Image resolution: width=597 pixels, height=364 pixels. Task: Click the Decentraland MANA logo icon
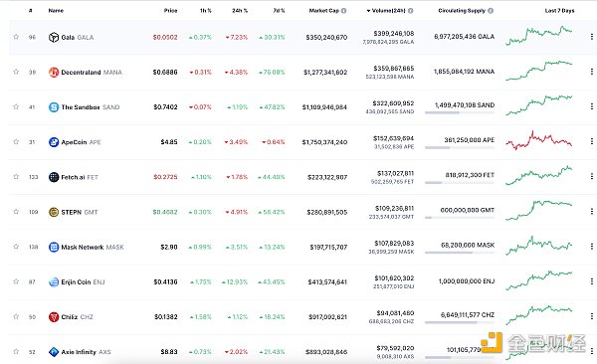(x=54, y=72)
